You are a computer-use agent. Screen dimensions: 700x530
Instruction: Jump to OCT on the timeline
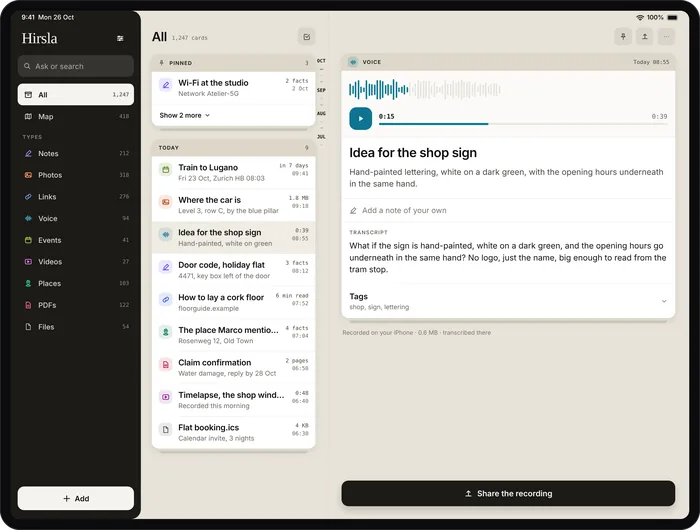pyautogui.click(x=321, y=61)
